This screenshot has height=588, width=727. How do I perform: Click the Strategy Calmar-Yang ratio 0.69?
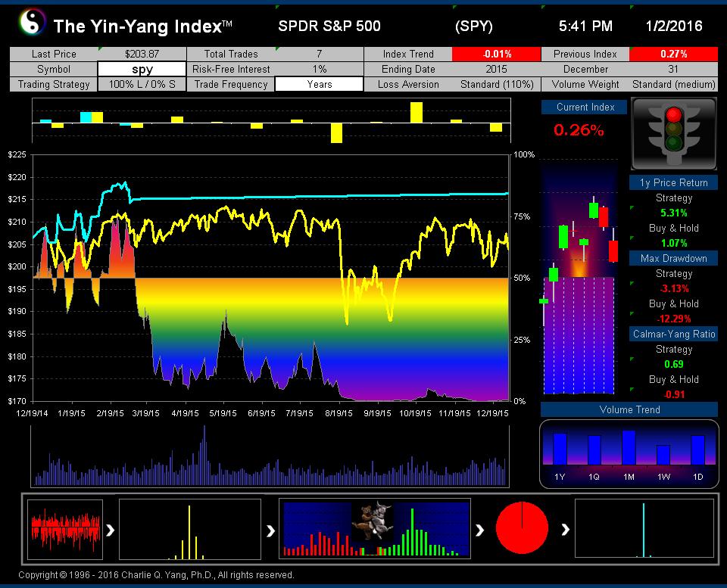click(674, 364)
